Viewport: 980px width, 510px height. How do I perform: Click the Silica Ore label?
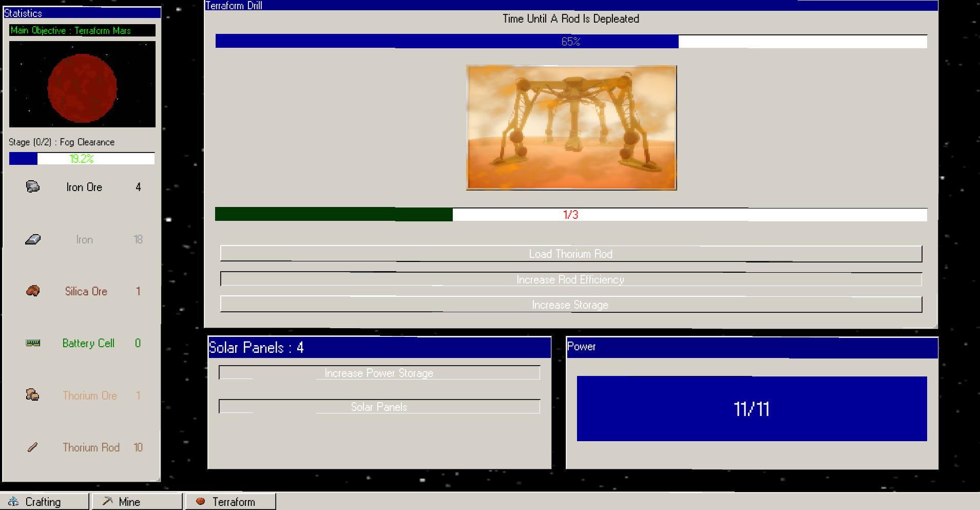[x=86, y=291]
